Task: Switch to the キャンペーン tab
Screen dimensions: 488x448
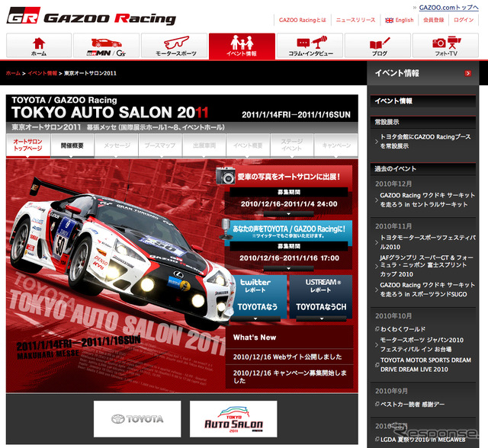Action: pyautogui.click(x=336, y=146)
